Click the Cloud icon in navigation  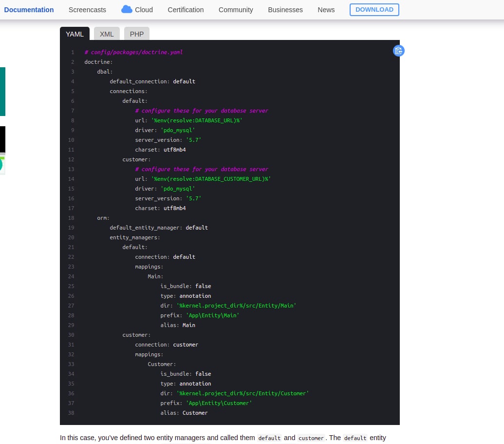127,9
